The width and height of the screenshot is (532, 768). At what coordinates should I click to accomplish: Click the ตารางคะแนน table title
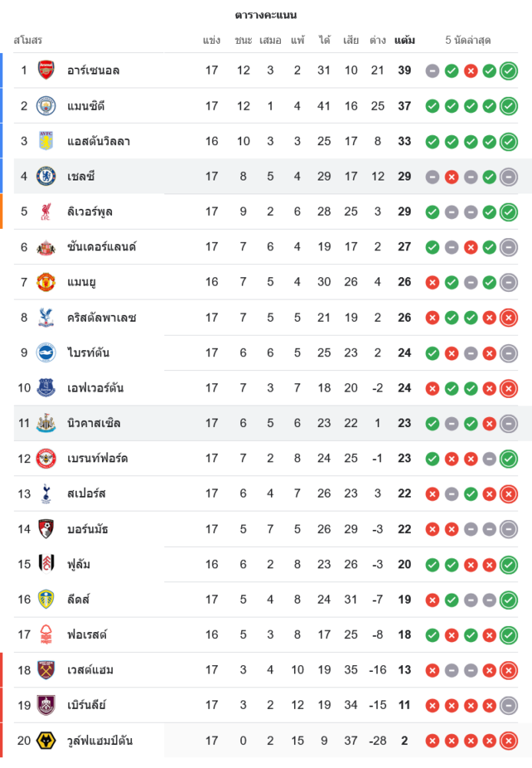pyautogui.click(x=266, y=15)
